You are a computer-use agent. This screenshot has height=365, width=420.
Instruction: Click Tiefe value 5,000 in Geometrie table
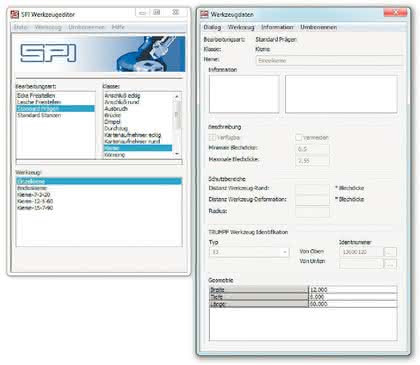pyautogui.click(x=353, y=297)
